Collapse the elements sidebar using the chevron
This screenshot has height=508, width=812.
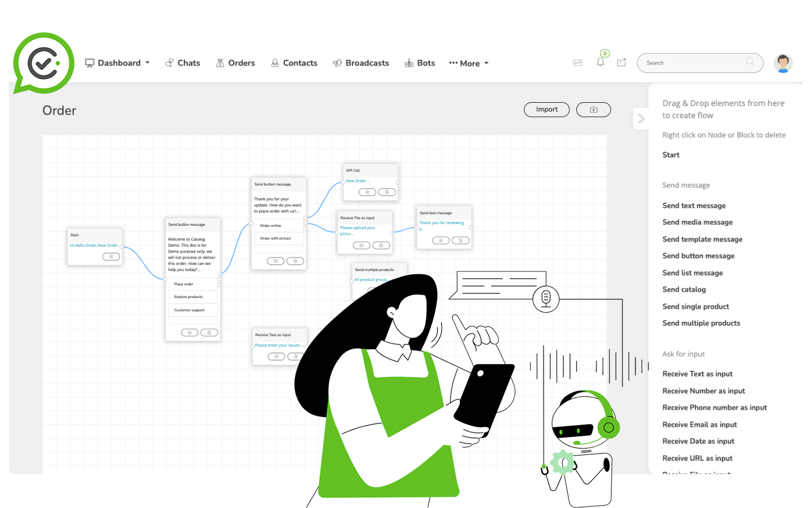click(641, 119)
